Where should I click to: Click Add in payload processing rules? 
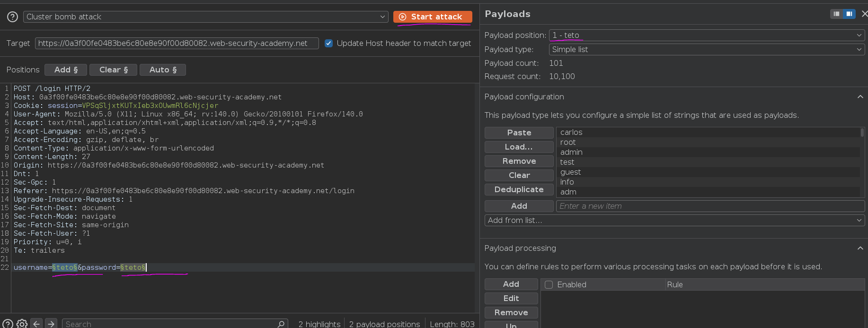pos(511,284)
